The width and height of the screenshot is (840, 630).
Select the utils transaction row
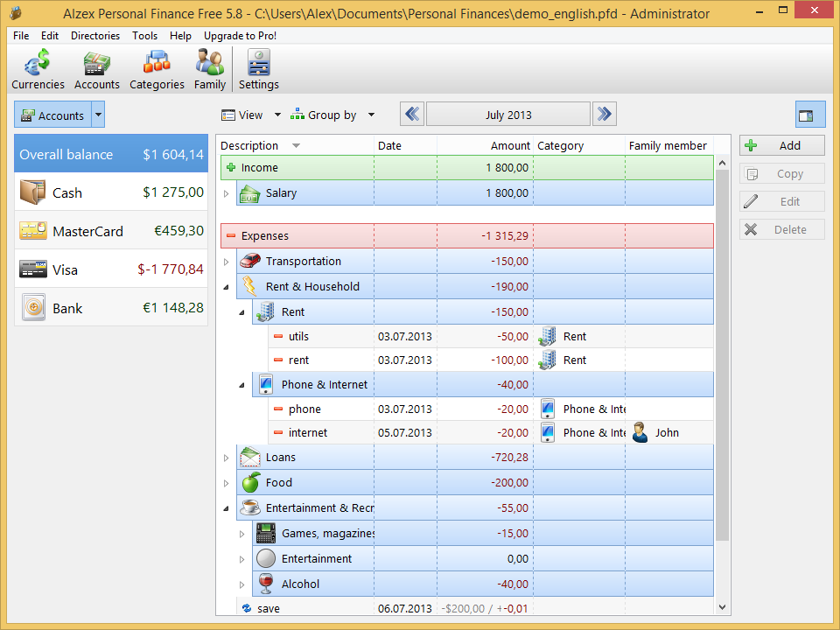click(491, 336)
